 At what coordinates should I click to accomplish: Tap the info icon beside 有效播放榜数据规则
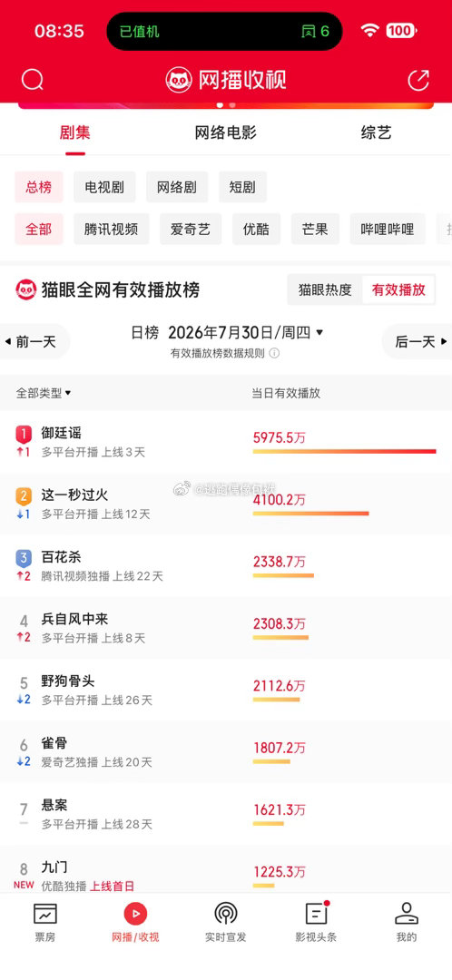pyautogui.click(x=274, y=353)
